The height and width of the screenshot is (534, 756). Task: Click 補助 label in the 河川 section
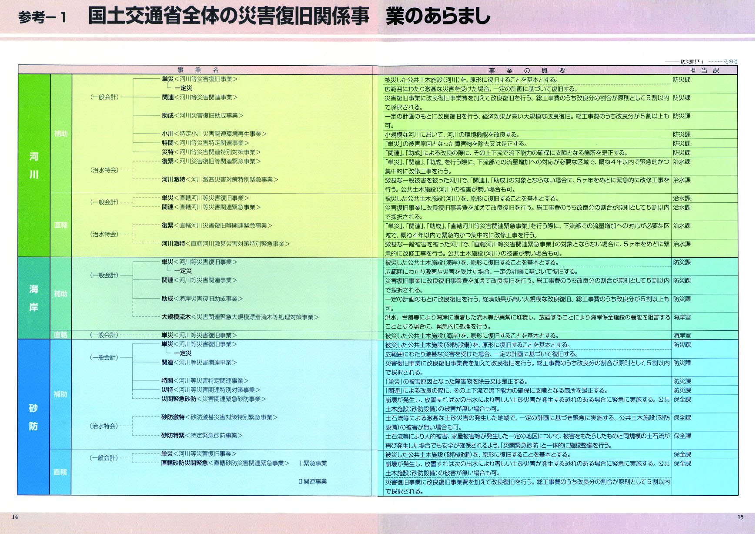(60, 134)
